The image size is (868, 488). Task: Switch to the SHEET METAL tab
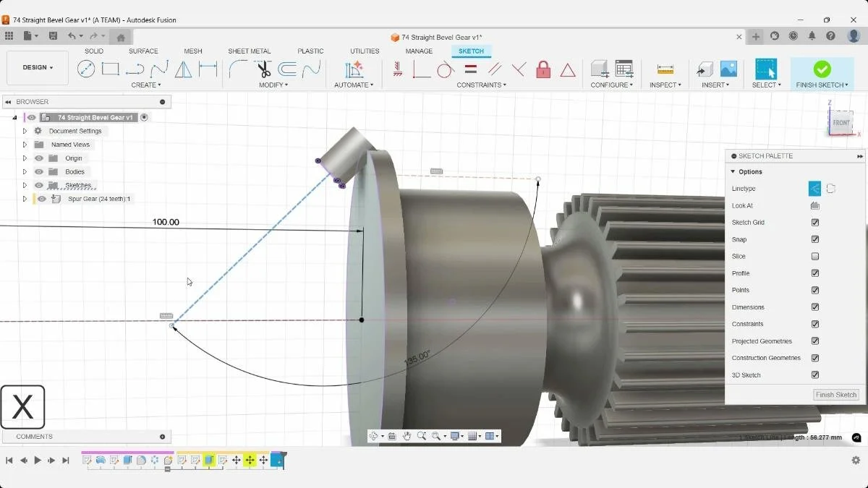click(x=250, y=51)
